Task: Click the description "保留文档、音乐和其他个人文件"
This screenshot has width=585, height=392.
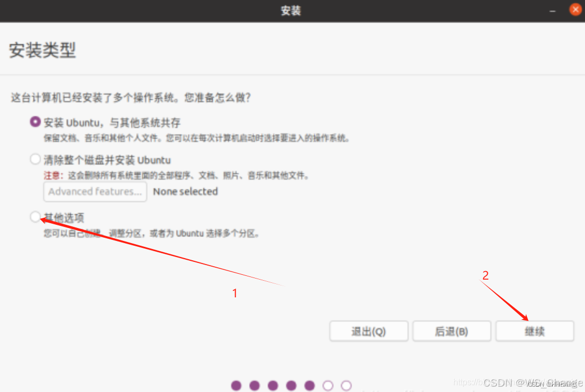Action: [102, 138]
